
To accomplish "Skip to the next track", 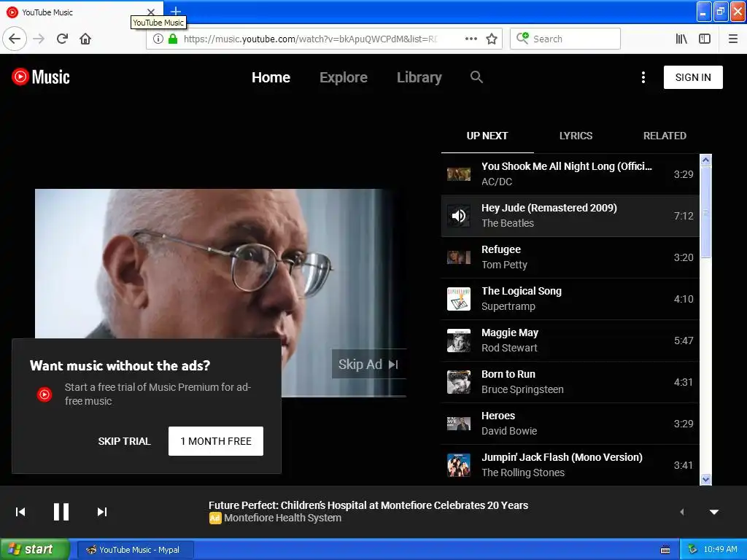I will (102, 512).
